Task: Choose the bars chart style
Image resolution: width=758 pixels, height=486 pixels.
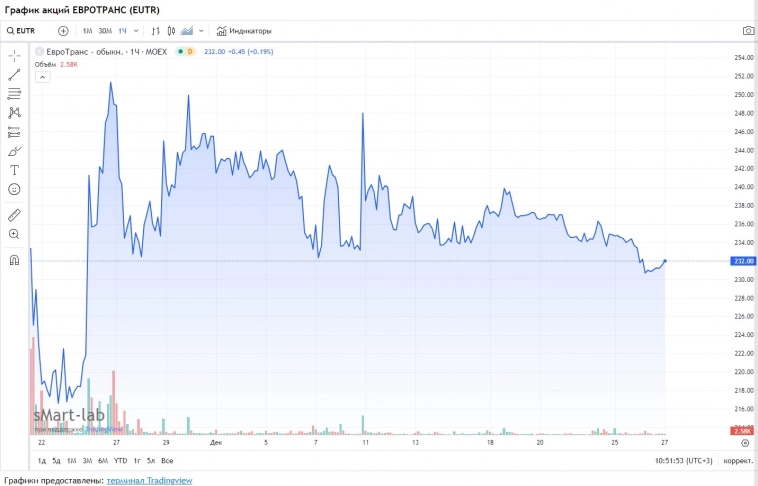Action: (x=156, y=31)
